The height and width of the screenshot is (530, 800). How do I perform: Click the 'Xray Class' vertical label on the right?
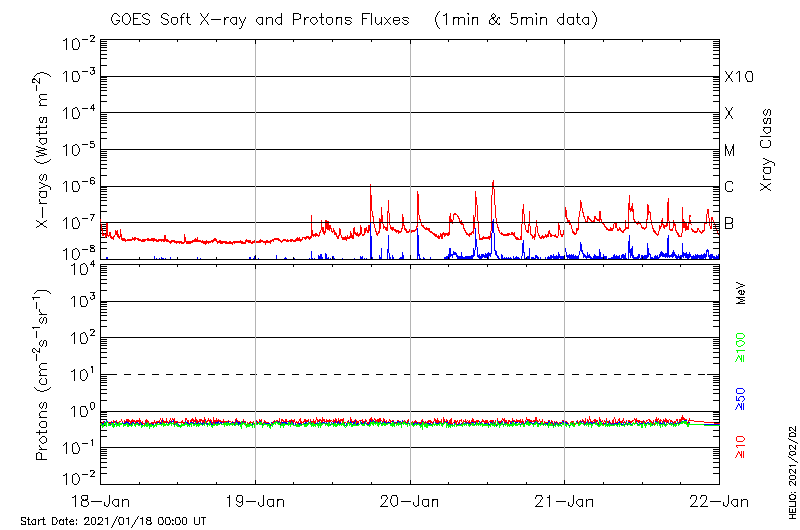[767, 150]
